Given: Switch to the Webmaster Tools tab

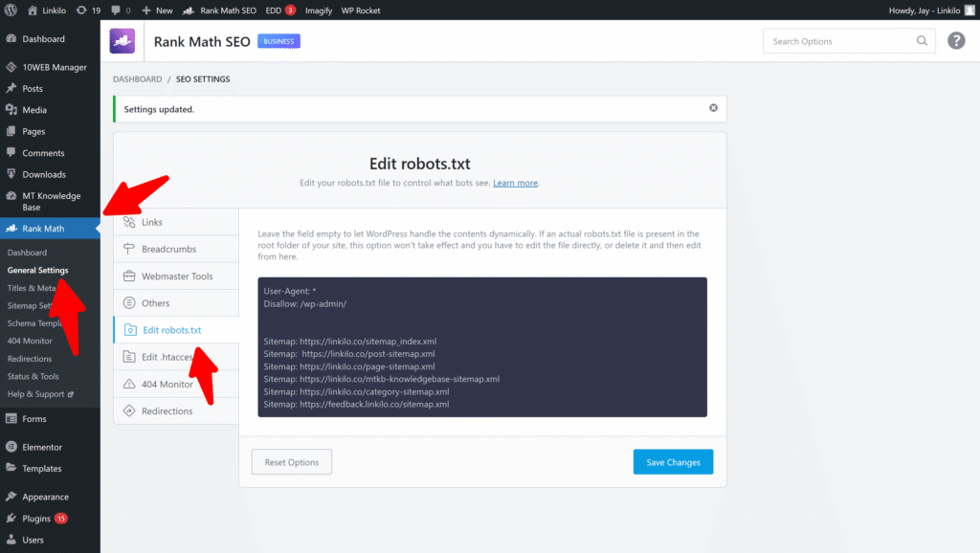Looking at the screenshot, I should pyautogui.click(x=176, y=276).
